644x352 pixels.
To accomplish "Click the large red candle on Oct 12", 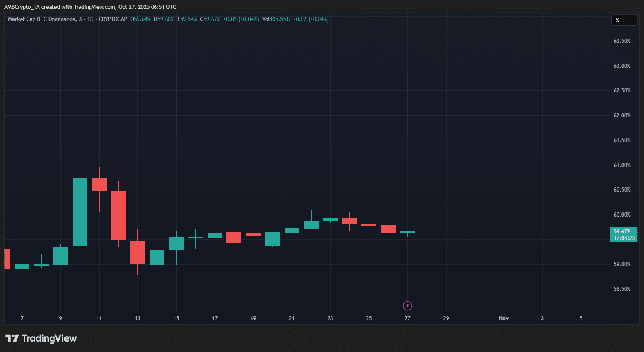I will pyautogui.click(x=118, y=215).
